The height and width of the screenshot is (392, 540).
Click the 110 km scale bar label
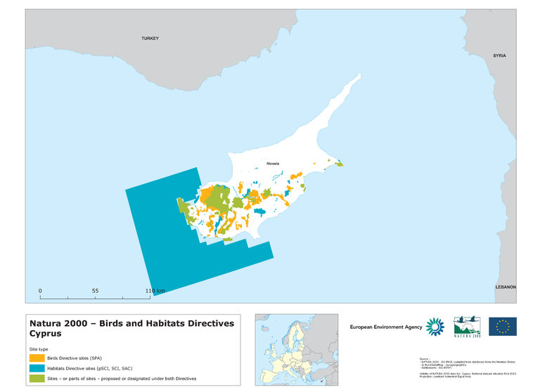(155, 290)
